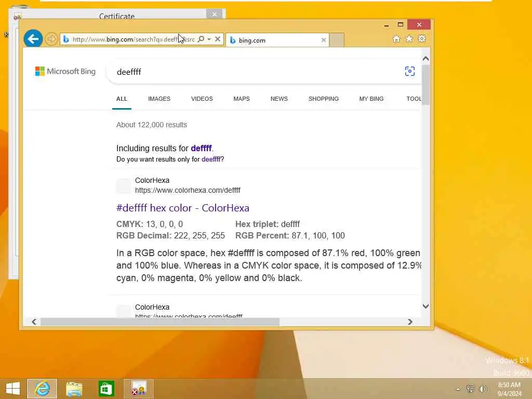This screenshot has width=532, height=399.
Task: Close the bing.com tab
Action: pyautogui.click(x=323, y=40)
